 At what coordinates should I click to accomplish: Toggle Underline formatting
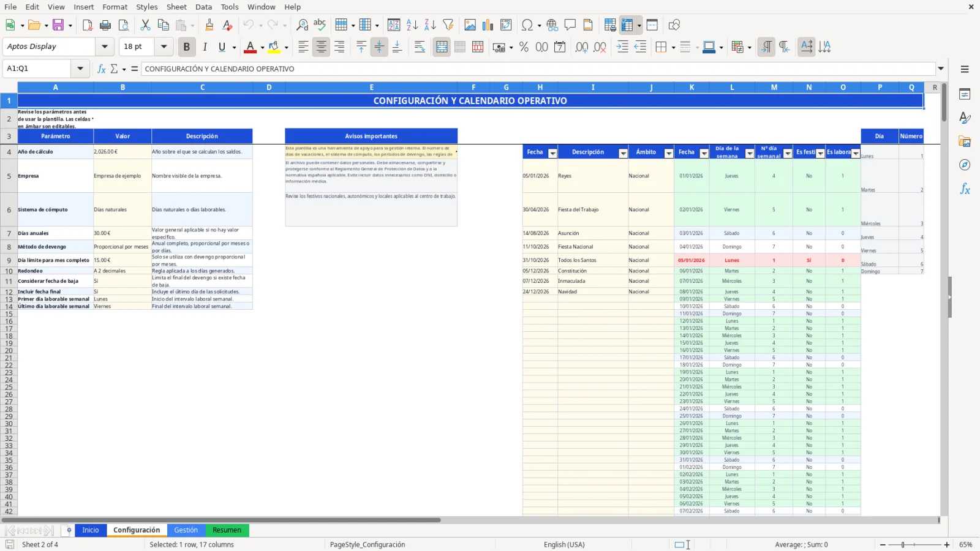222,47
